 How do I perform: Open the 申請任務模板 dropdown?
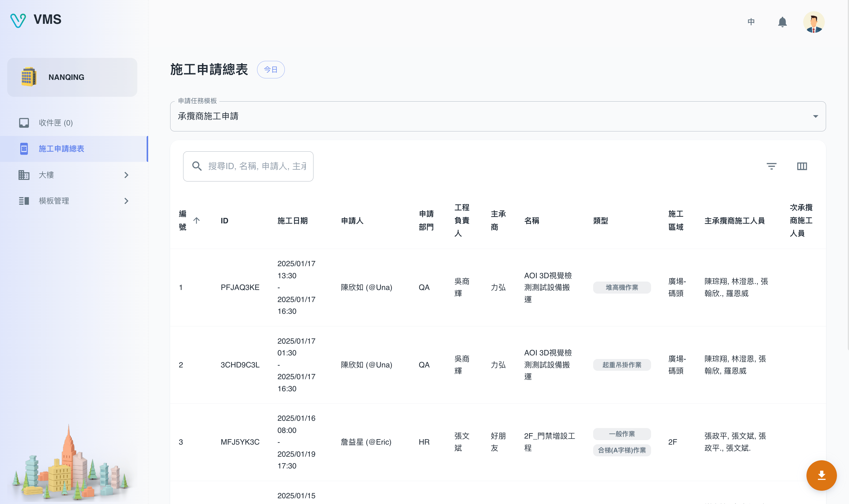(x=498, y=116)
